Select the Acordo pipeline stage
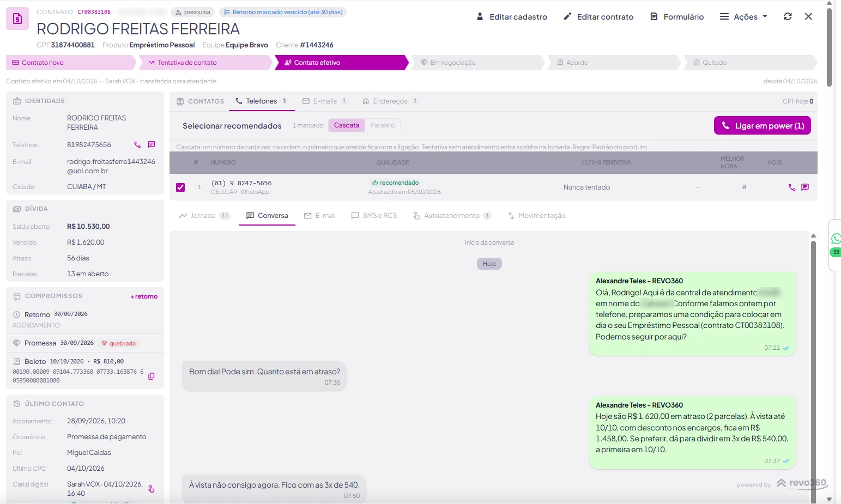The width and height of the screenshot is (841, 504). 614,63
